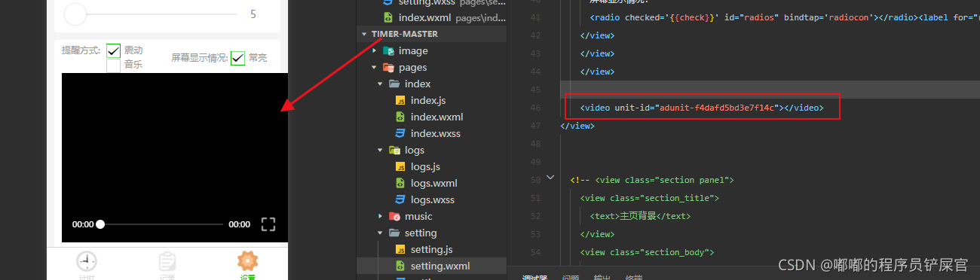Toggle the 震动 vibration checkbox
The width and height of the screenshot is (980, 280).
coord(114,50)
